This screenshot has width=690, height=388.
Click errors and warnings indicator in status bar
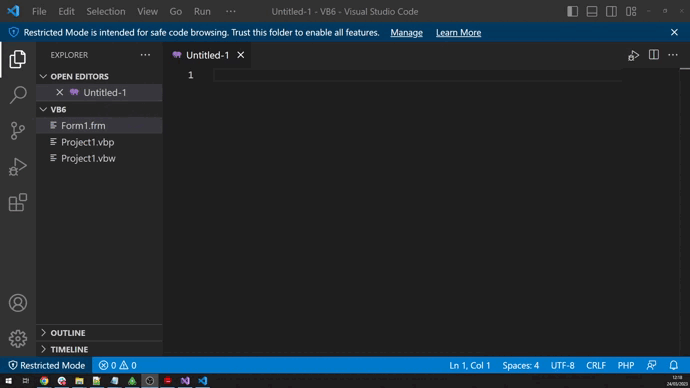pos(117,365)
